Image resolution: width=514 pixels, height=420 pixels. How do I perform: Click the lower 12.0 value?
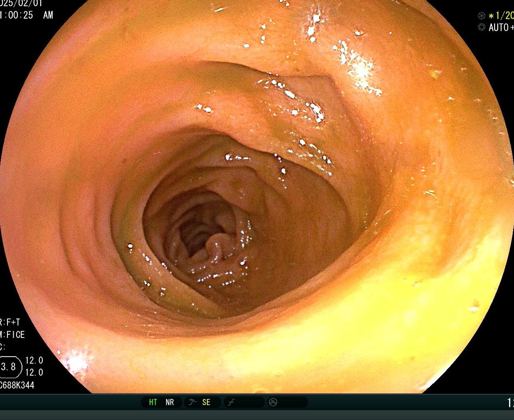coord(34,372)
